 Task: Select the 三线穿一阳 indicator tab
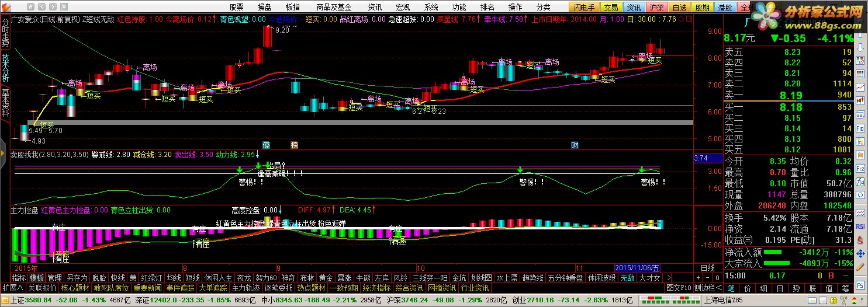429,277
